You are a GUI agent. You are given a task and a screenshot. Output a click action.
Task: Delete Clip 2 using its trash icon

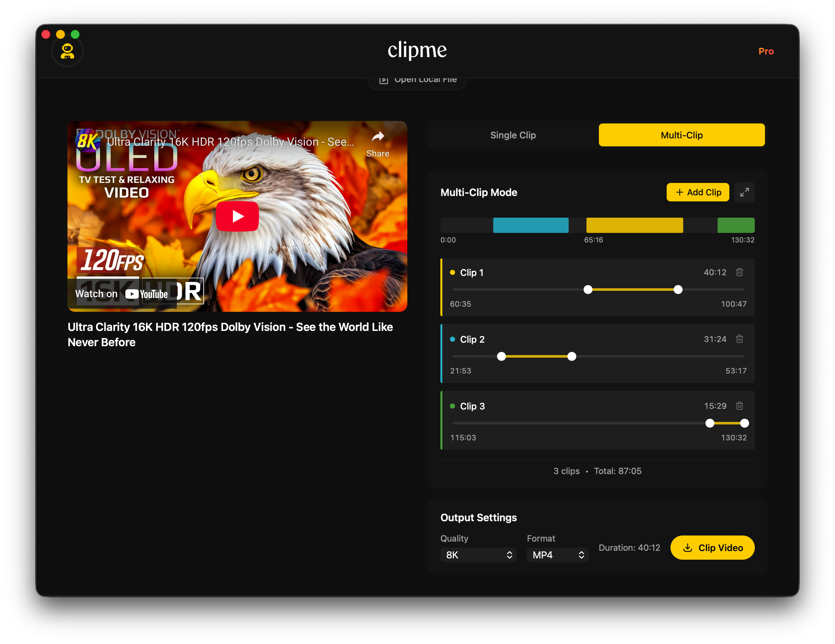[x=740, y=339]
